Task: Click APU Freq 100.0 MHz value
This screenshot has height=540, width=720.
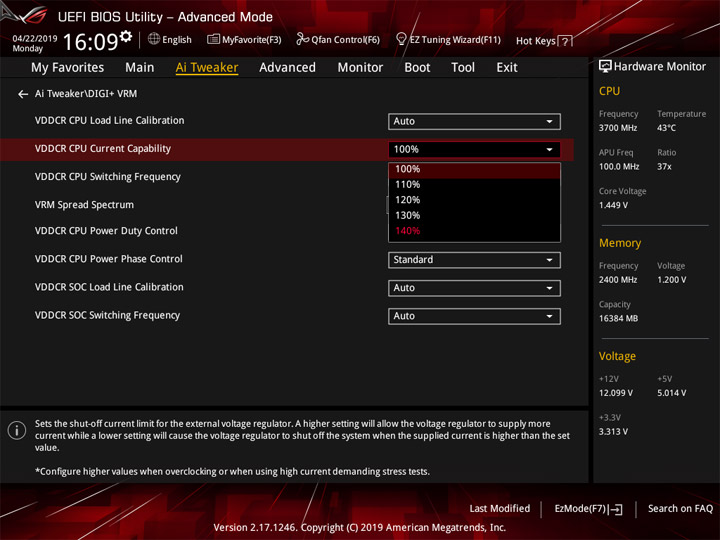Action: coord(619,167)
